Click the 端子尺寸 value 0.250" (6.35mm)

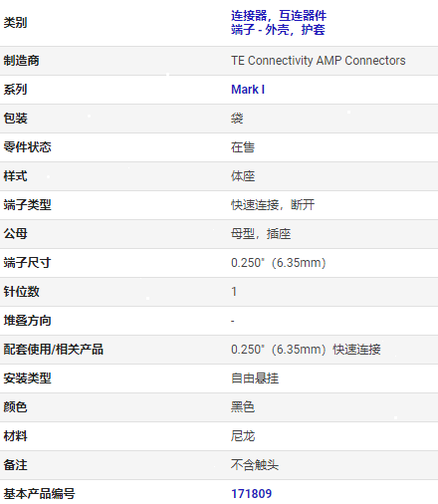tap(279, 263)
